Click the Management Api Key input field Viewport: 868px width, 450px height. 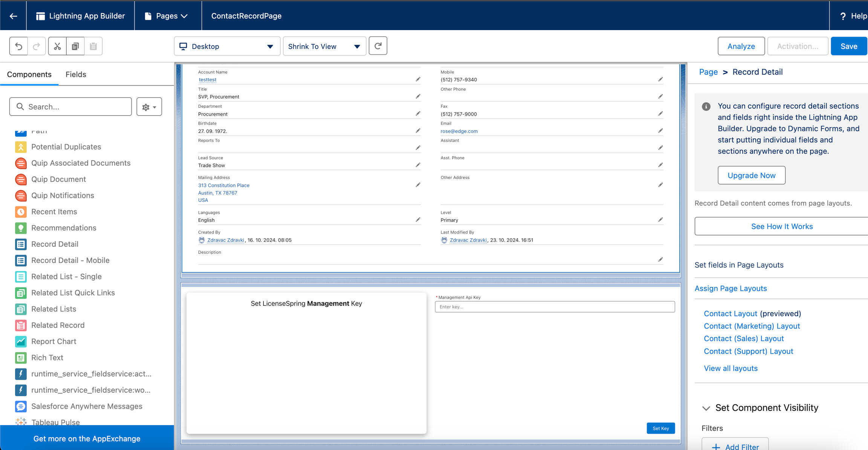pos(555,307)
